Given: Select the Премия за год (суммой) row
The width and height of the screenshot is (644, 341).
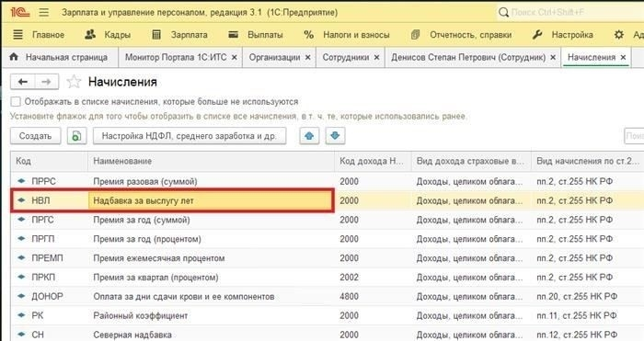Looking at the screenshot, I should click(x=328, y=220).
